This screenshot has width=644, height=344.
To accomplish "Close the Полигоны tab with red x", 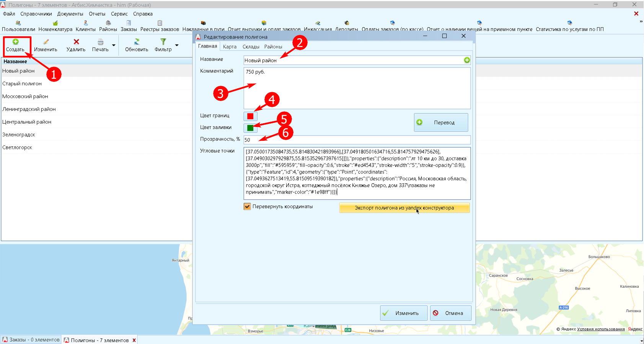I will 134,340.
